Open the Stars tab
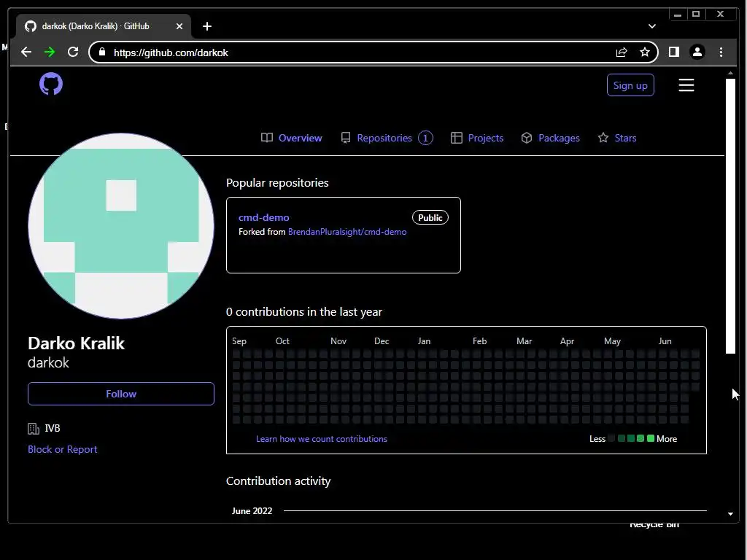 click(617, 138)
